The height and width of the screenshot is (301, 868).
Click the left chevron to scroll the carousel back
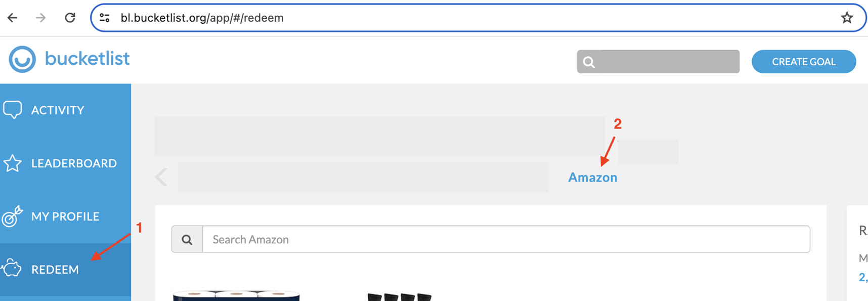(160, 177)
